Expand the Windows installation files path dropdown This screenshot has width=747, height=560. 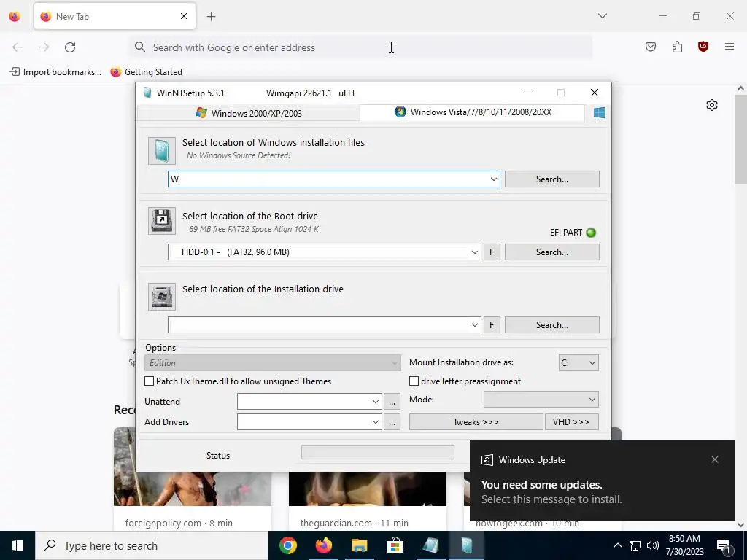494,179
